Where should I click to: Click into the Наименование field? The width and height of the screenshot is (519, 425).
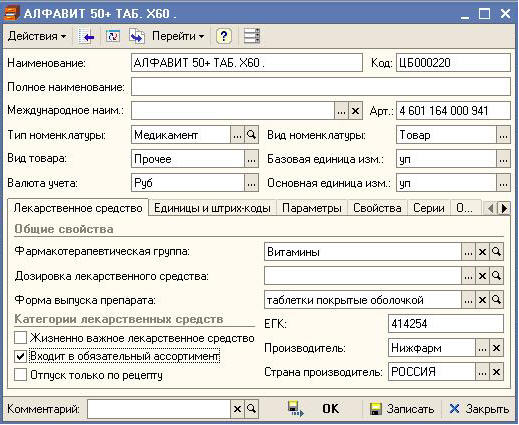click(x=247, y=63)
